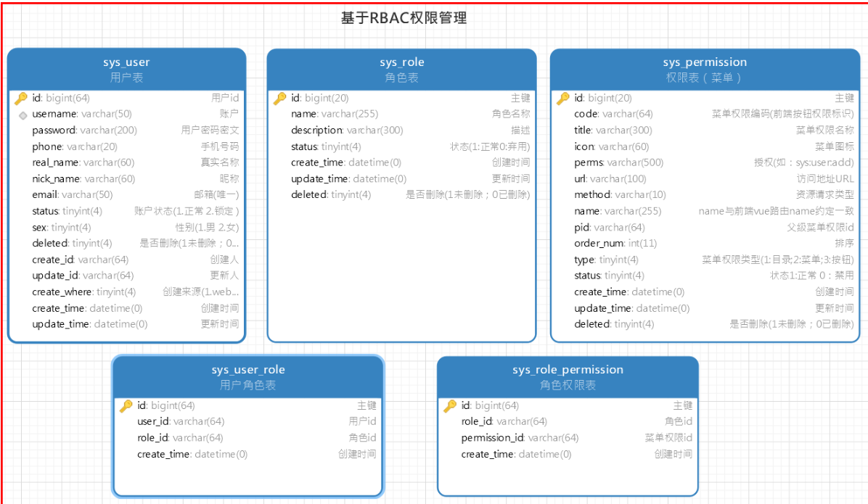Click the 用户密码密文 comment on password row
This screenshot has height=504, width=868.
pyautogui.click(x=210, y=130)
